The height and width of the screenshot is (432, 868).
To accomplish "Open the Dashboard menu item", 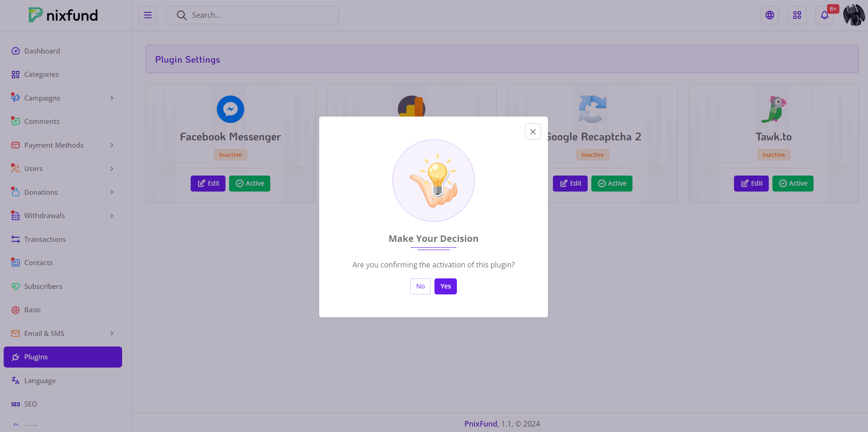I will coord(42,51).
